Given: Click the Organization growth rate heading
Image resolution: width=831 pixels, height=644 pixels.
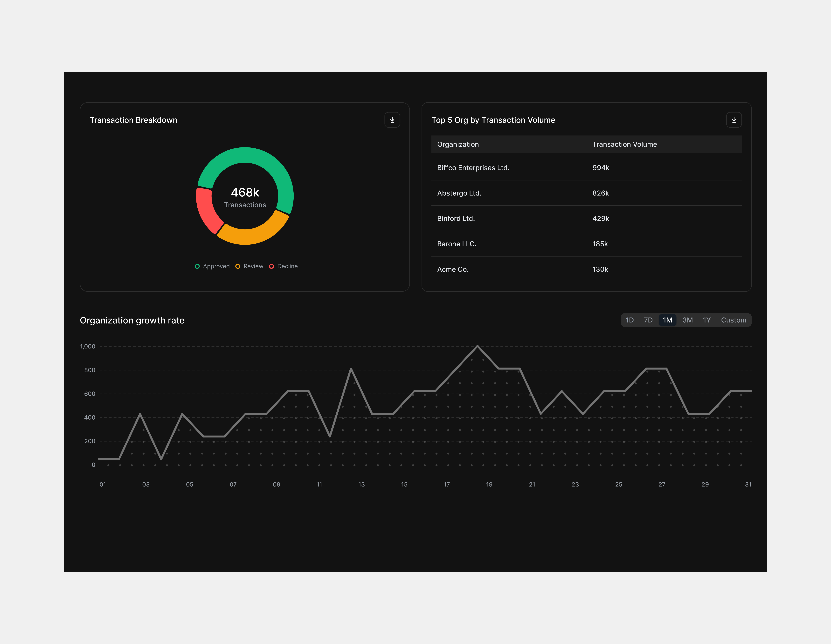Looking at the screenshot, I should pyautogui.click(x=132, y=320).
